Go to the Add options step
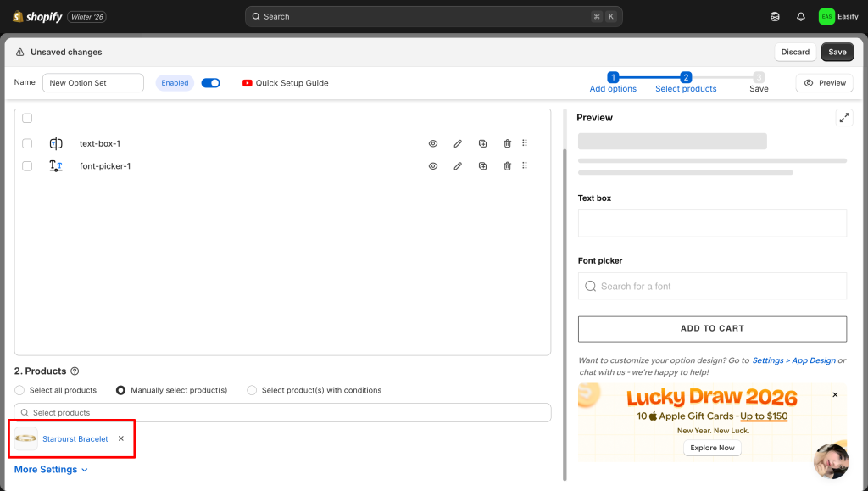Viewport: 868px width, 491px height. point(613,82)
